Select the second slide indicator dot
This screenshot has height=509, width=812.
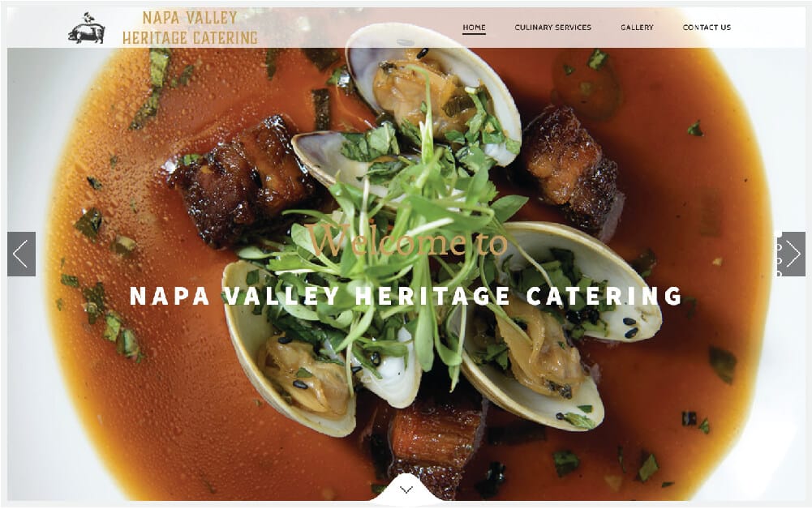[779, 247]
